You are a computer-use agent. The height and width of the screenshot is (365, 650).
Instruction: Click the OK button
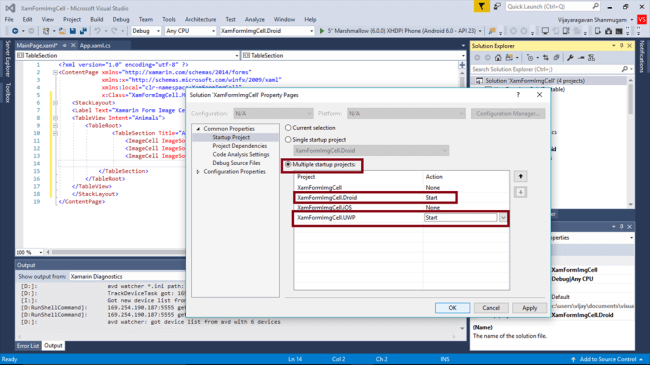click(452, 308)
